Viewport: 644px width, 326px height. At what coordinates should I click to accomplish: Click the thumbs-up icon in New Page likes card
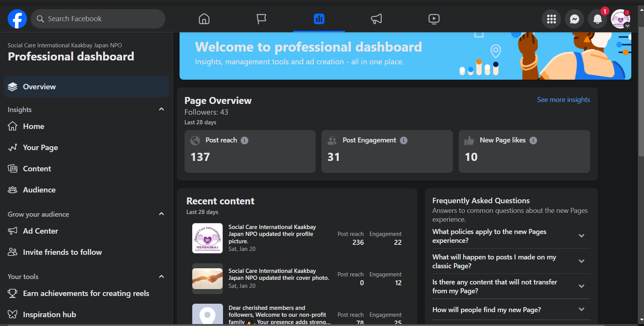click(469, 140)
